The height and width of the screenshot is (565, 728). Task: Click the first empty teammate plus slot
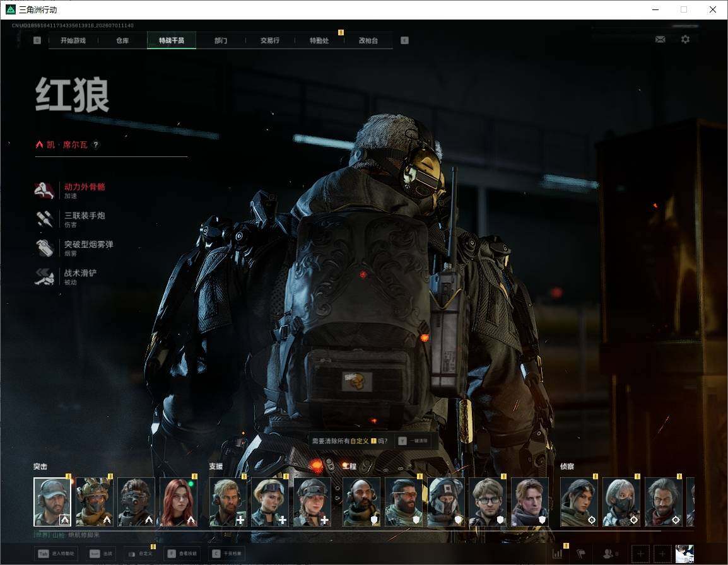tap(640, 554)
